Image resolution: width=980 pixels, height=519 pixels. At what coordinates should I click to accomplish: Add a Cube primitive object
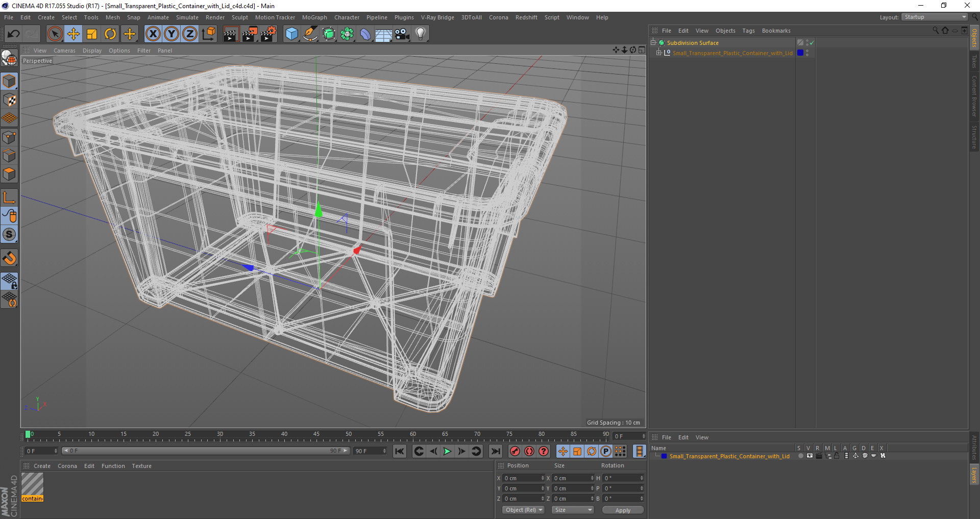291,34
